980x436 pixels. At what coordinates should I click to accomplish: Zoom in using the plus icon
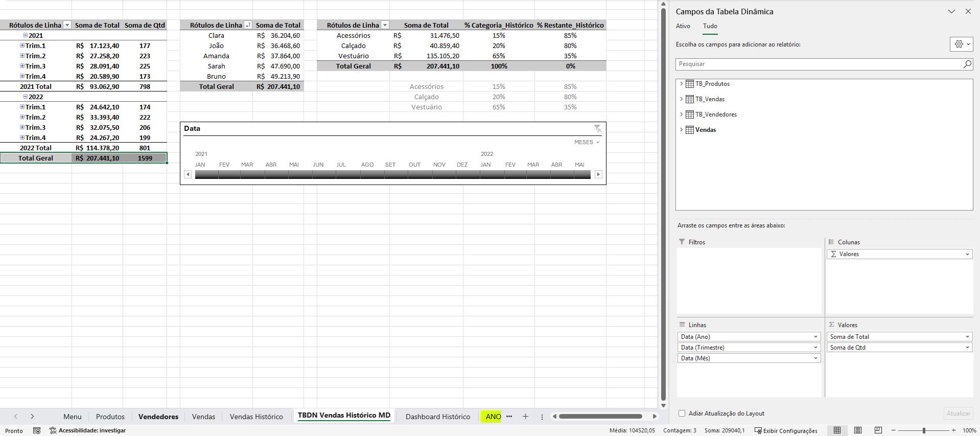click(953, 430)
